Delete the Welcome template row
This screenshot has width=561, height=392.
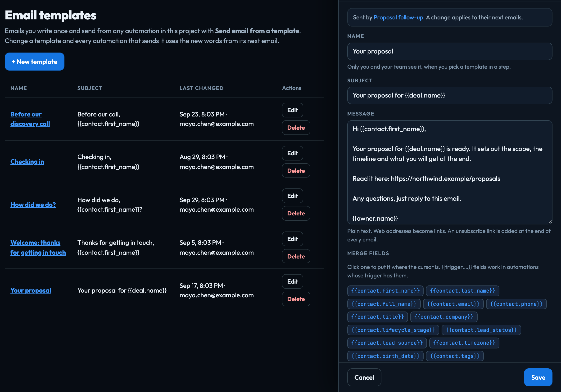tap(296, 256)
